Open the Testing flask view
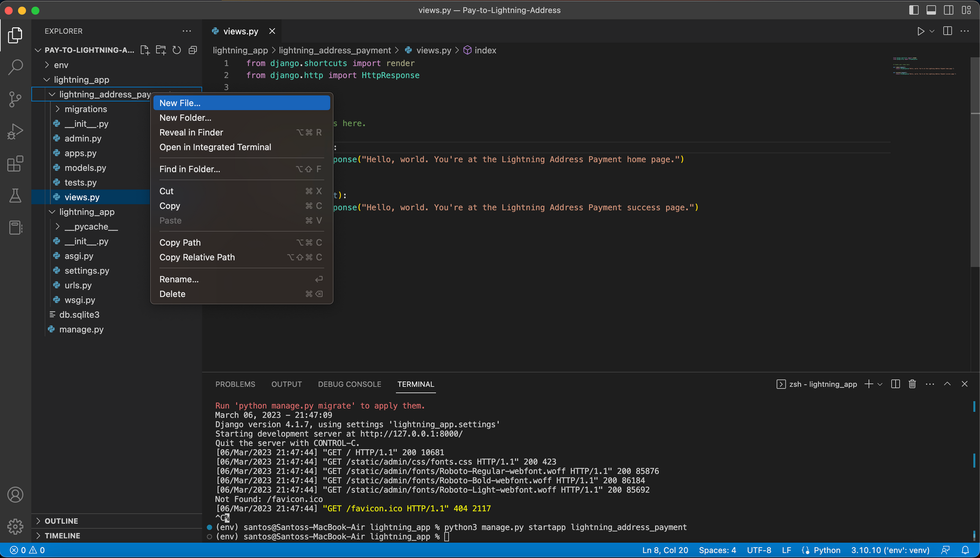Screen dimensions: 980x558 pos(15,196)
